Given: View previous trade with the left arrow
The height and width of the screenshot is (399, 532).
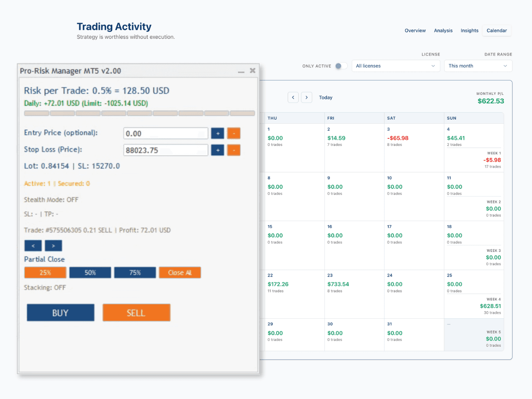Looking at the screenshot, I should click(x=33, y=246).
